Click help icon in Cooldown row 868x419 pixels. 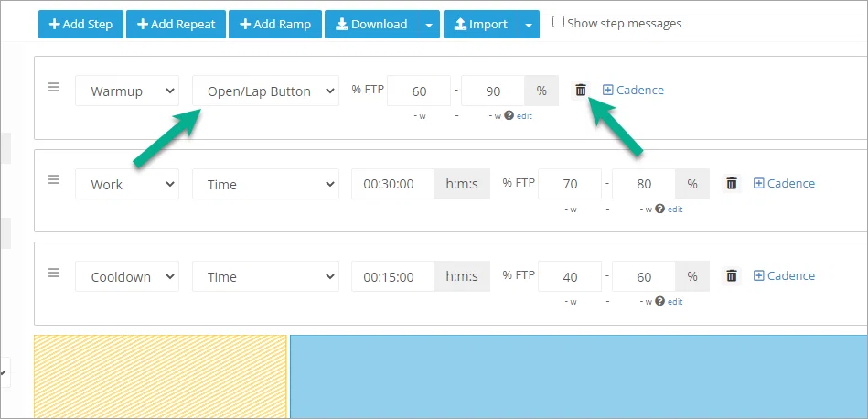pyautogui.click(x=659, y=301)
